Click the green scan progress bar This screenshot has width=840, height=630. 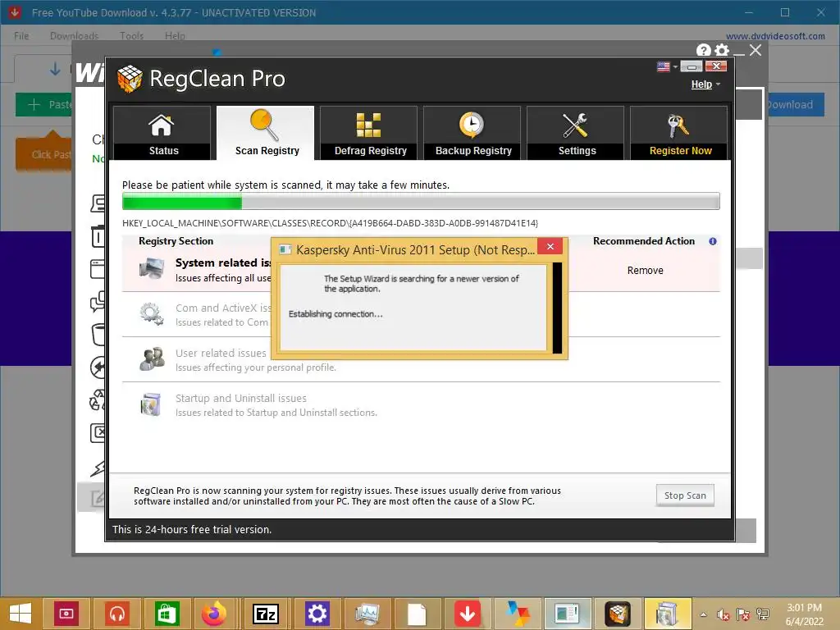(x=181, y=202)
